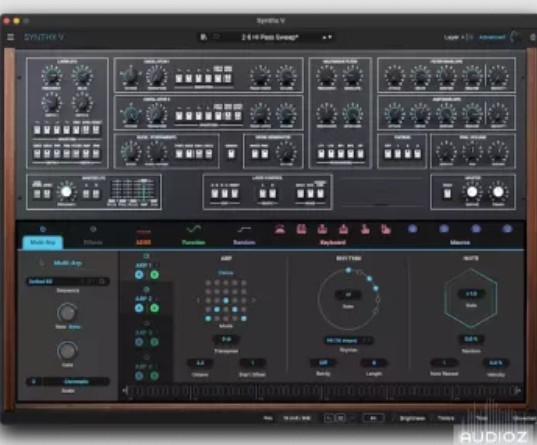This screenshot has height=445, width=537.
Task: Switch to the Effects tab
Action: (x=93, y=243)
